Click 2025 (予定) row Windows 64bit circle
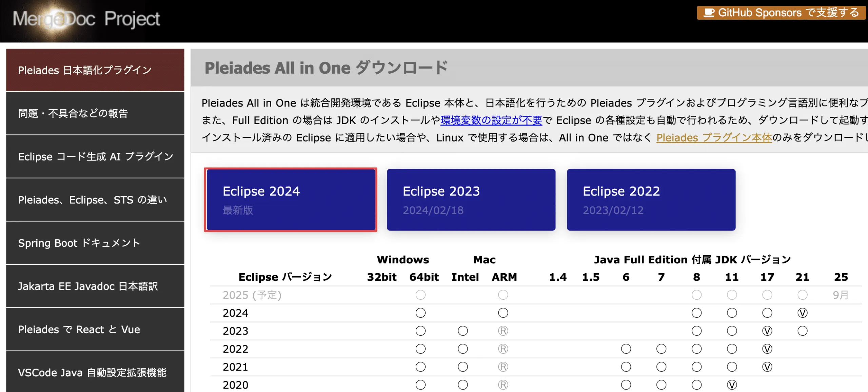868x392 pixels. (420, 295)
